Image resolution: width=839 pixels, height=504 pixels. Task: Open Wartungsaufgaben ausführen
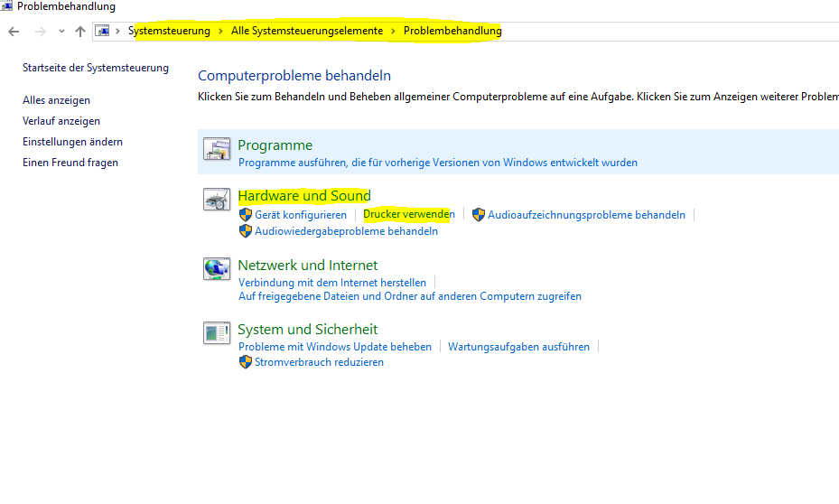[518, 347]
